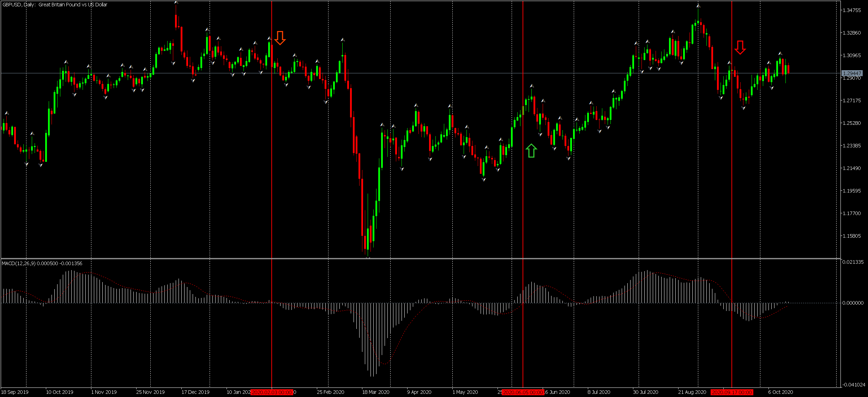Click the current price label 1.29447
This screenshot has height=397, width=868.
pyautogui.click(x=852, y=73)
